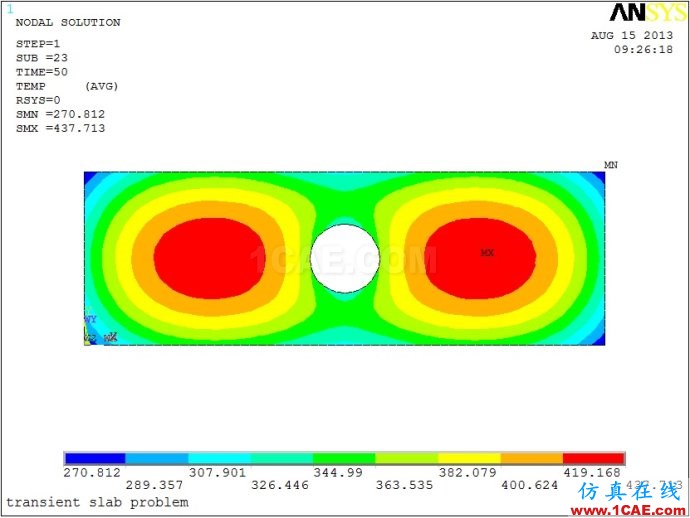Click the MX maximum marker in right red zone
The width and height of the screenshot is (690, 518).
point(487,253)
